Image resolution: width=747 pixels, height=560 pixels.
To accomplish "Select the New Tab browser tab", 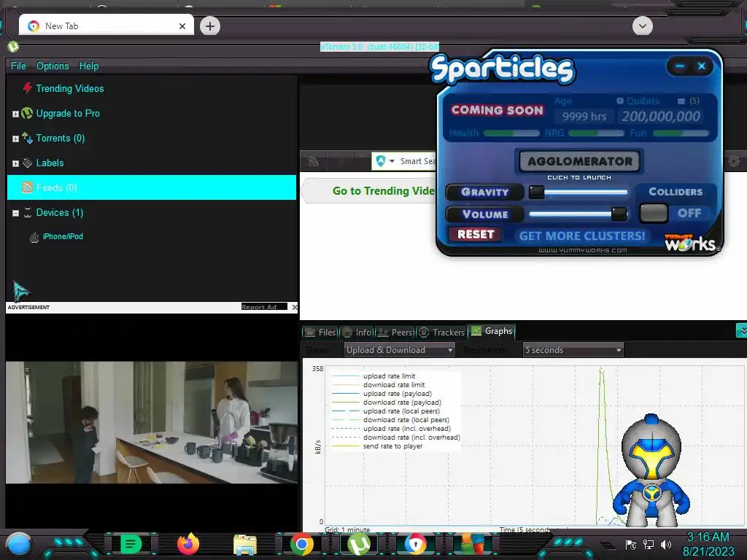I will coord(106,26).
